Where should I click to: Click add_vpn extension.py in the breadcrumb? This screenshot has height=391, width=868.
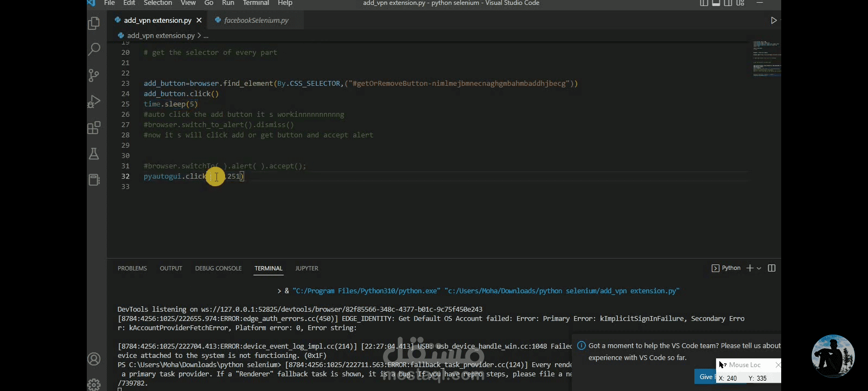pos(161,35)
